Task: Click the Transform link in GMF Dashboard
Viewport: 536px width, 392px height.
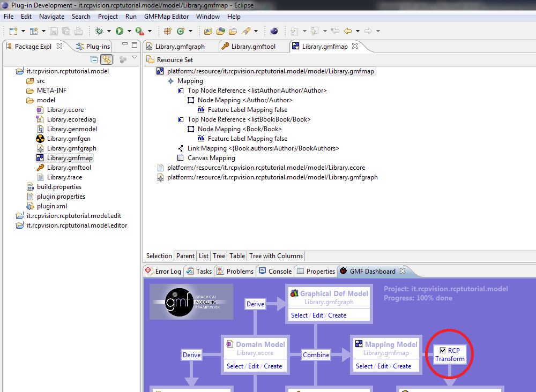Action: tap(450, 359)
